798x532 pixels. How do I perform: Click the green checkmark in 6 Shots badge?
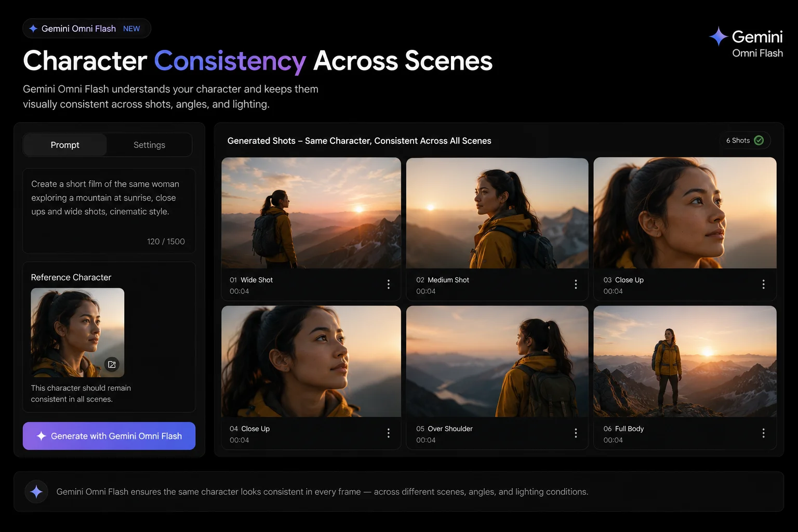point(759,140)
